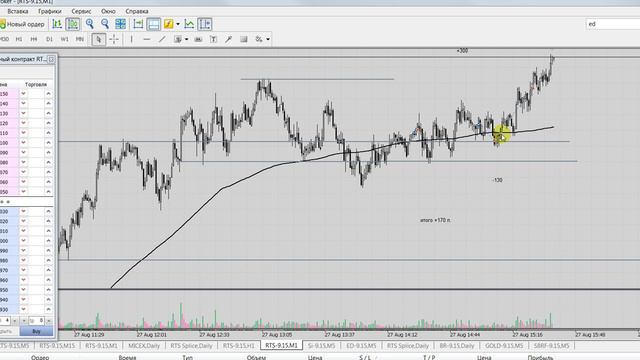Click up arrow in the 930 price row
This screenshot has height=360, width=640.
click(48, 309)
